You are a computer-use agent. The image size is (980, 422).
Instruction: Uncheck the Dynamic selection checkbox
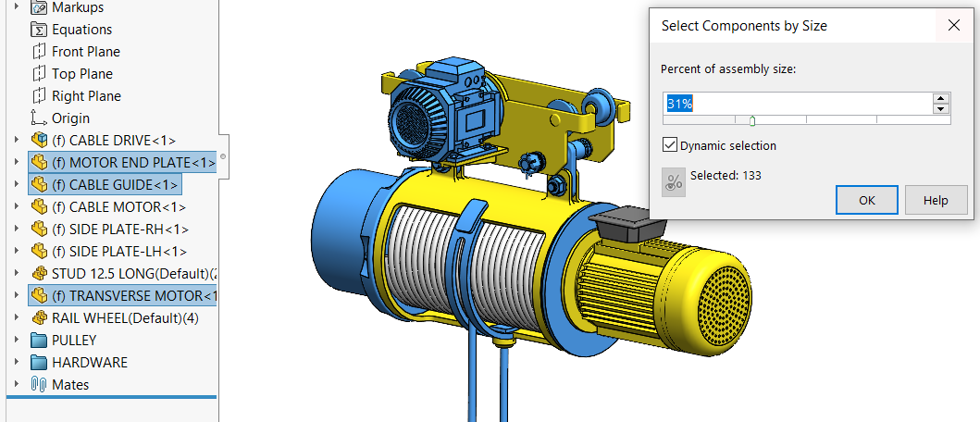point(670,145)
